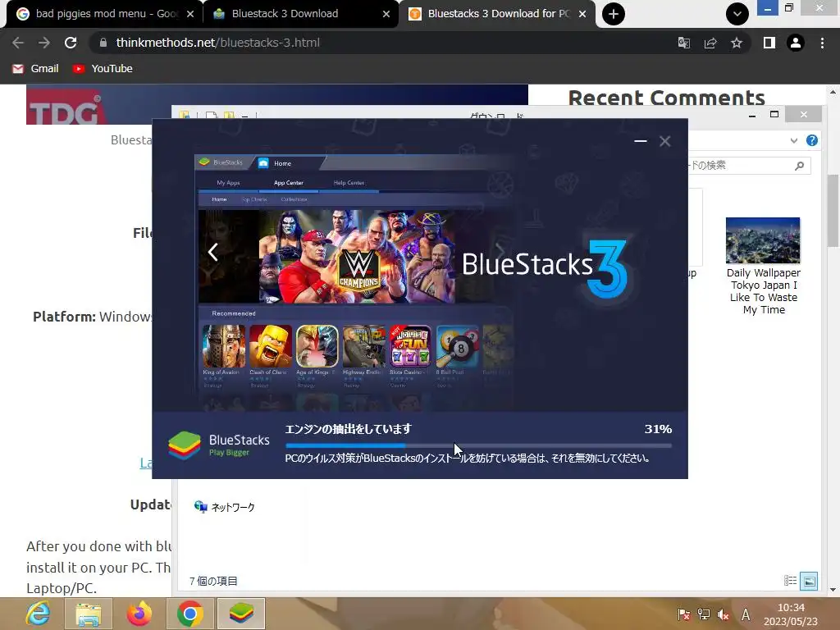Click the King of Avalon app icon

[x=224, y=346]
